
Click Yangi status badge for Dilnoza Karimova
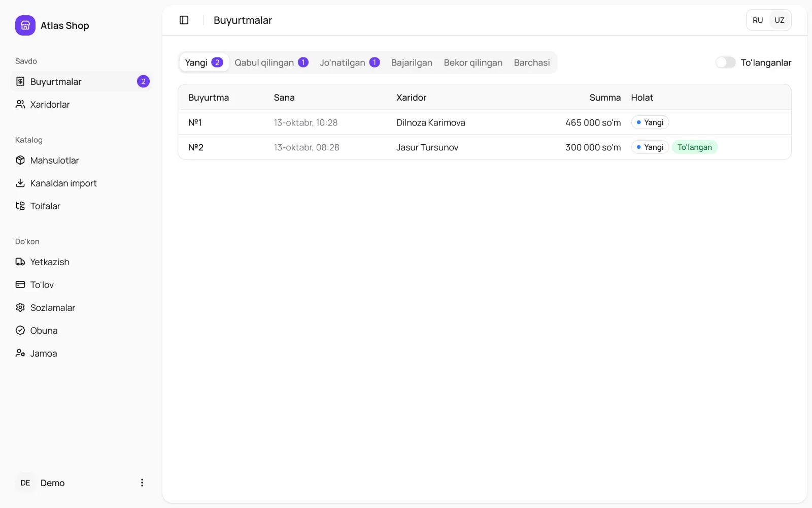(650, 122)
